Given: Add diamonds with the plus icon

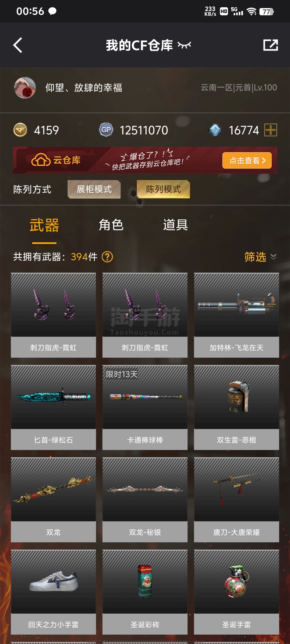Looking at the screenshot, I should click(270, 130).
